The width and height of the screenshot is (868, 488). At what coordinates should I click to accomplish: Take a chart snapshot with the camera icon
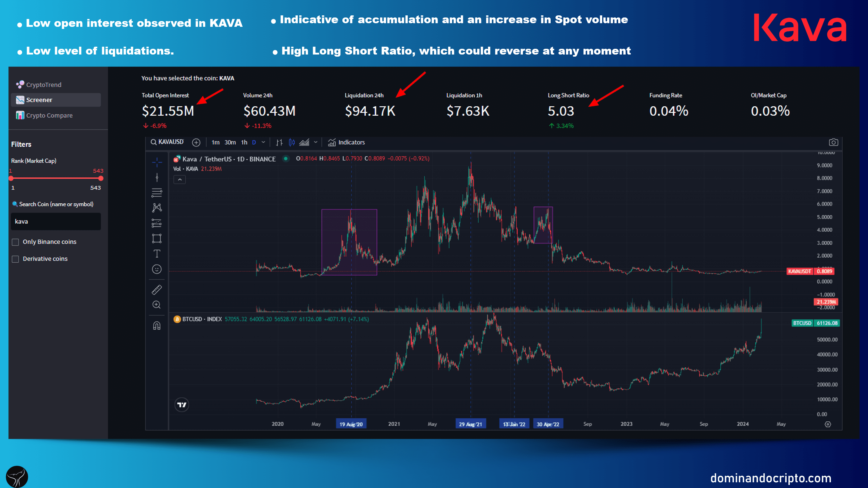tap(833, 142)
